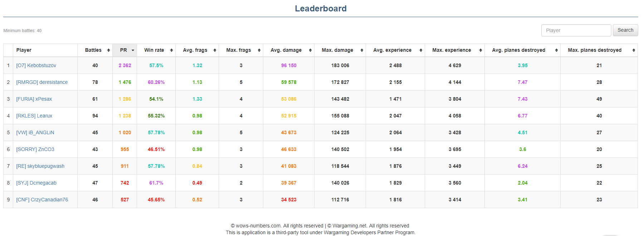
Task: Click sort arrows beside Avg. experience header
Action: click(421, 50)
